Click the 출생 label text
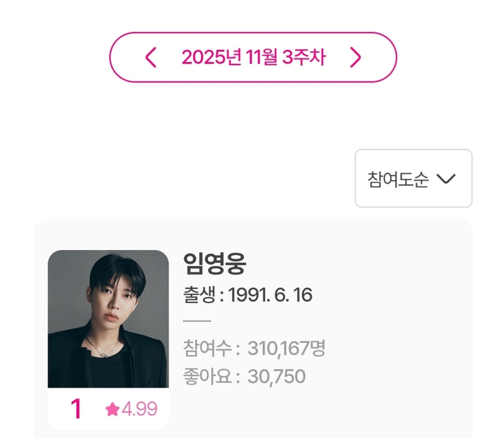Viewport: 504px width, 438px height. click(201, 295)
